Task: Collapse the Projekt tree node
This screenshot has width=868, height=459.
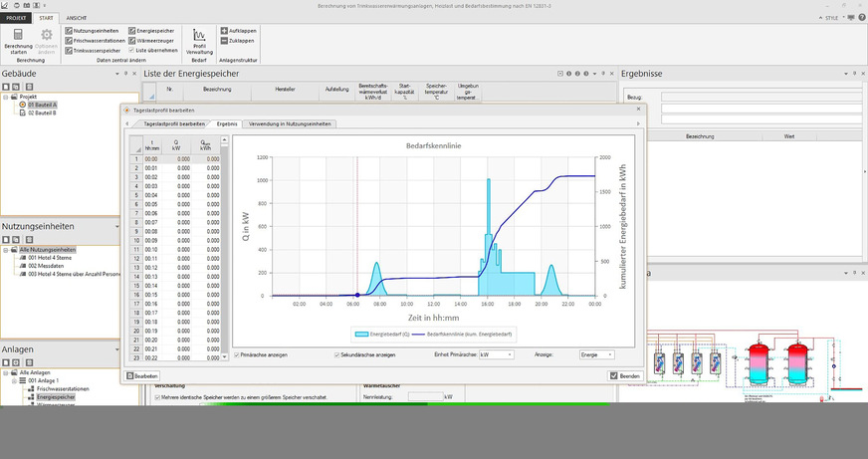Action: click(x=6, y=97)
